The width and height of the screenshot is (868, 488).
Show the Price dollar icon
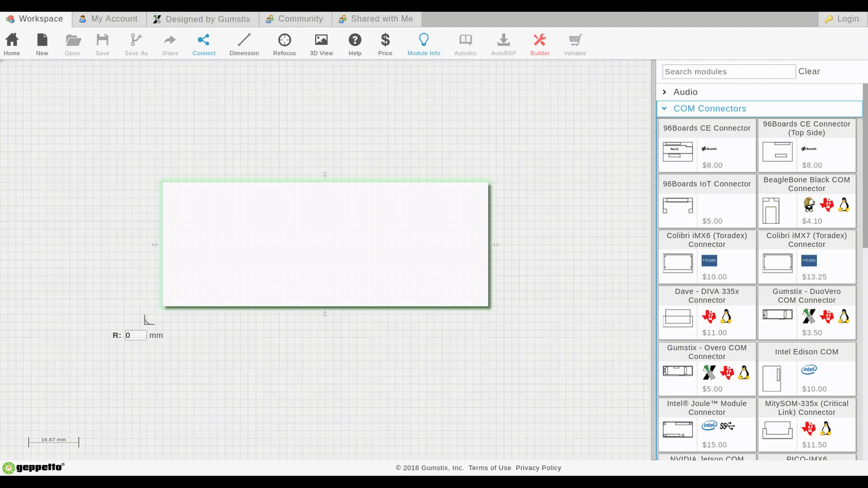(385, 44)
